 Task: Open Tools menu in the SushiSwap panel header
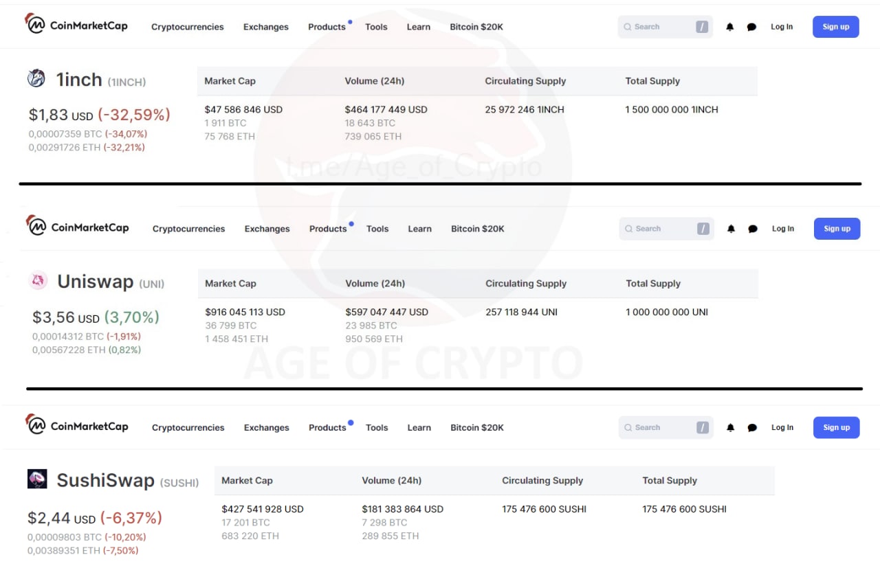pyautogui.click(x=377, y=427)
